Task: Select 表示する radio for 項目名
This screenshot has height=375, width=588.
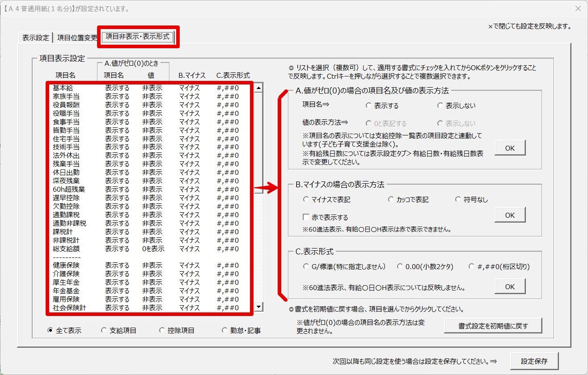Action: [382, 106]
